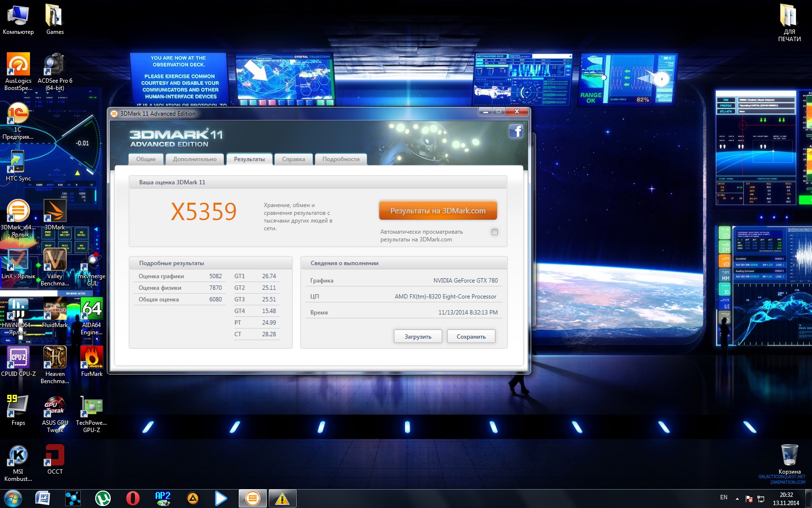Open the TechPowerUp GPU-Z shortcut
Screen dimensions: 812x508
pos(91,407)
